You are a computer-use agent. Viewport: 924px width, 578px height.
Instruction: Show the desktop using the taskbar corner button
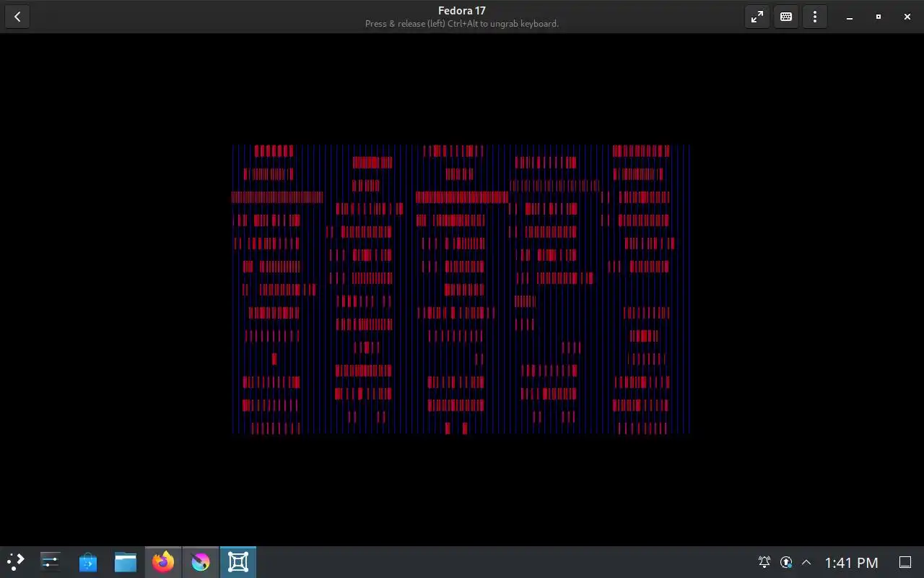click(x=905, y=562)
